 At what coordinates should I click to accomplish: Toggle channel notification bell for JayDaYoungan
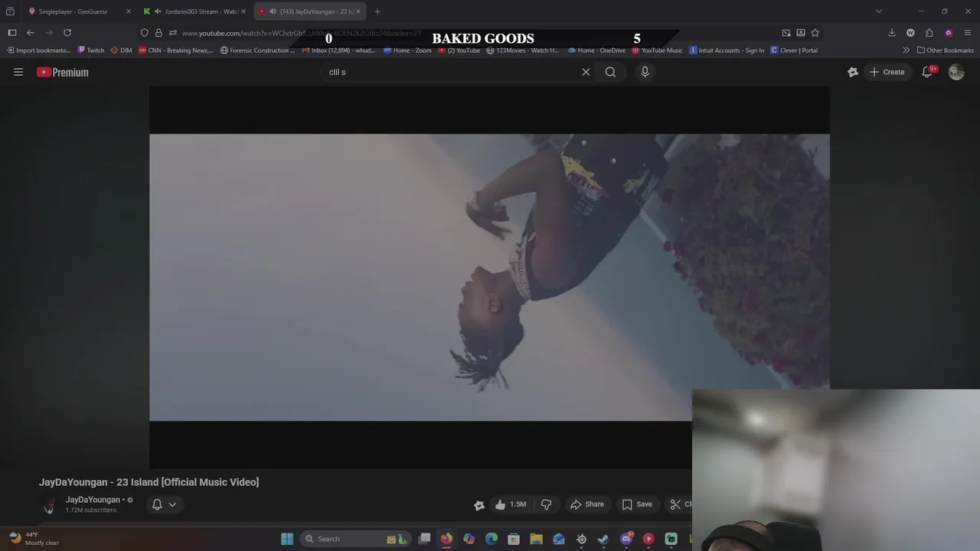pos(157,504)
